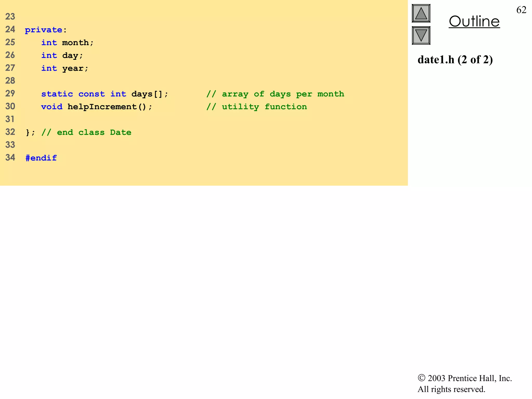Select static const int days[] text

(x=105, y=94)
